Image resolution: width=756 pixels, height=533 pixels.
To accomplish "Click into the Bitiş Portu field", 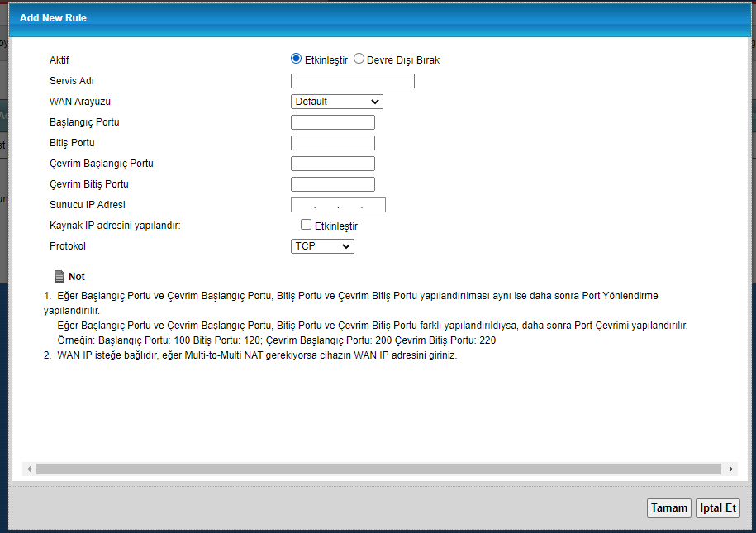I will tap(333, 143).
